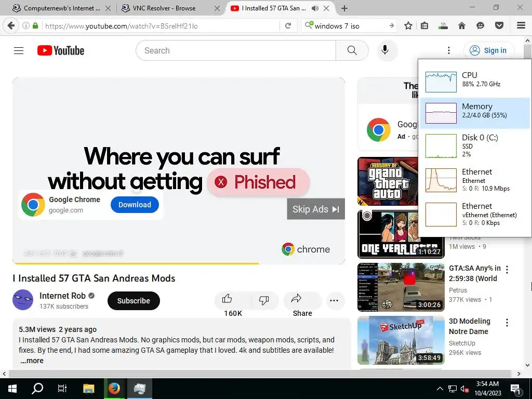Screen dimensions: 532x399
Task: Open the SketchUp Notre Dame thumbnail
Action: (401, 340)
